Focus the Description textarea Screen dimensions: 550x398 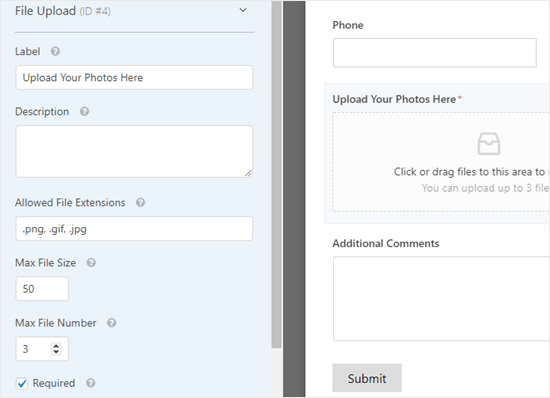(134, 151)
